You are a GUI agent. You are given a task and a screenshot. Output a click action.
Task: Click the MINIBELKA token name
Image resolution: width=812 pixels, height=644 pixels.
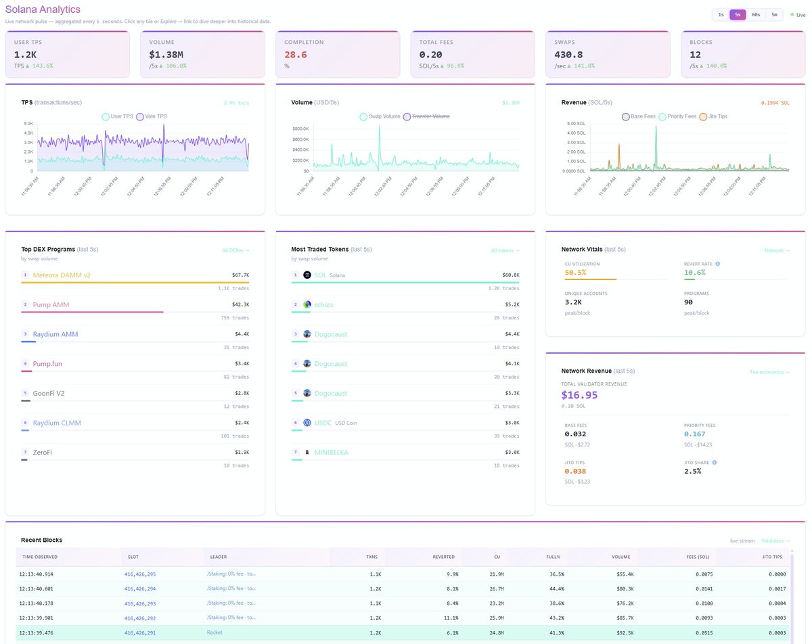pyautogui.click(x=331, y=452)
